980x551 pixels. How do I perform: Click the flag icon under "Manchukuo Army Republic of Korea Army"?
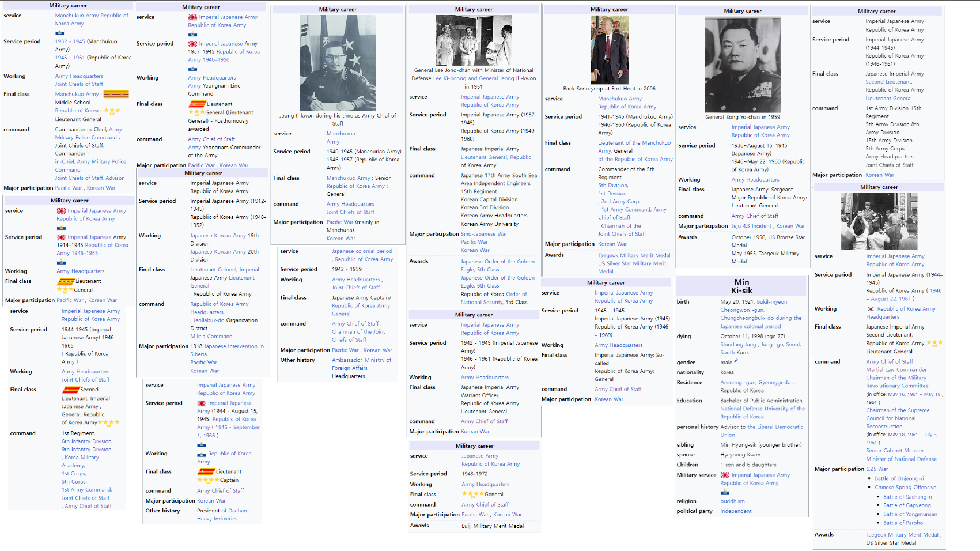[59, 33]
